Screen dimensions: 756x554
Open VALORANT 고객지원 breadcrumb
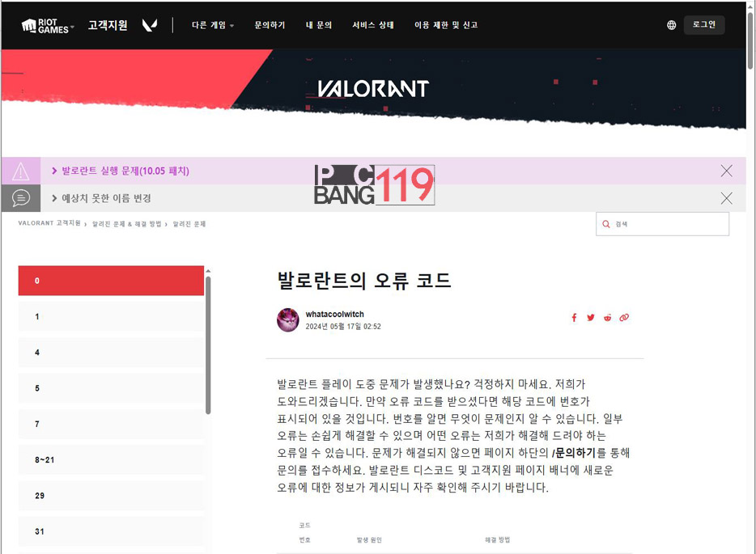click(49, 223)
